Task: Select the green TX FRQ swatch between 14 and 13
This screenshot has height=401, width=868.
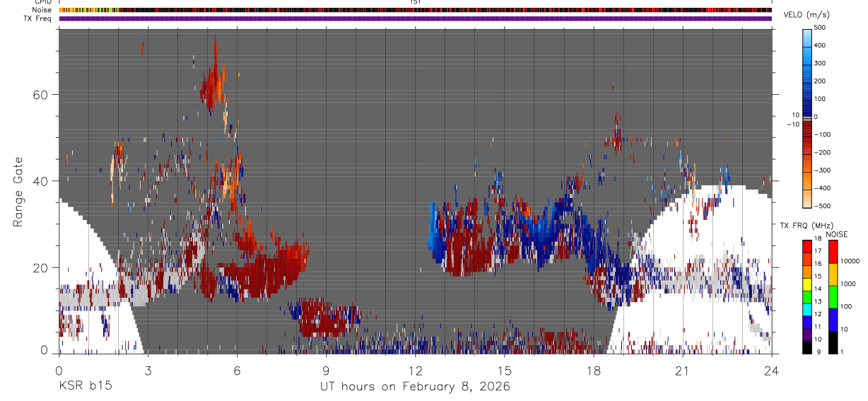Action: pyautogui.click(x=807, y=297)
